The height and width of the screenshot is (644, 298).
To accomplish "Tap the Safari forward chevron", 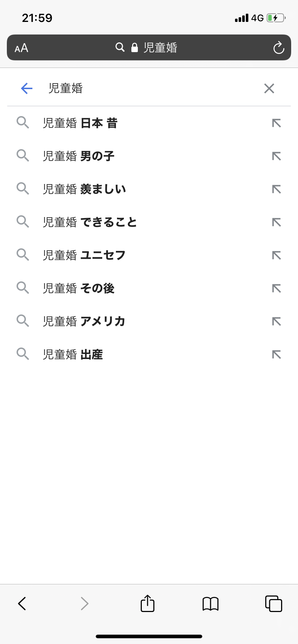I will point(85,603).
